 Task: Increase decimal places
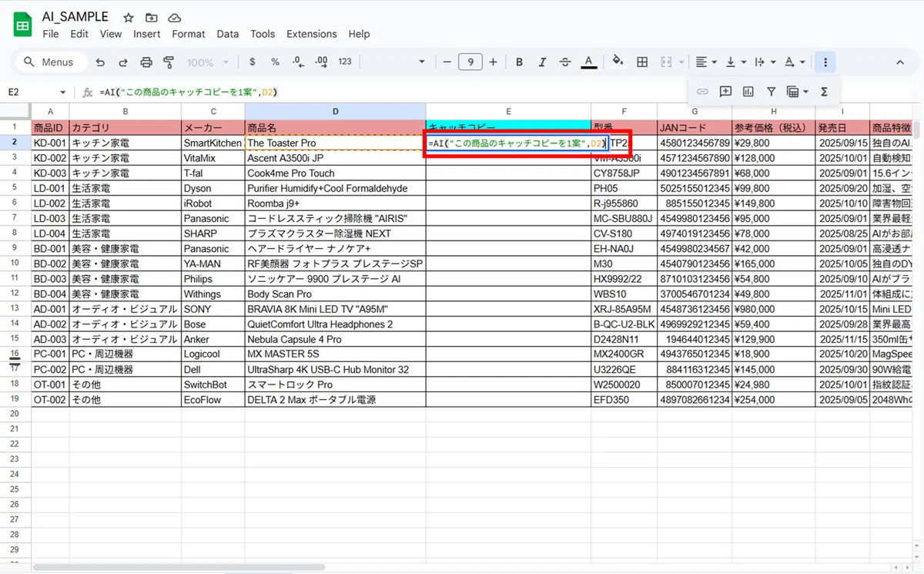321,62
